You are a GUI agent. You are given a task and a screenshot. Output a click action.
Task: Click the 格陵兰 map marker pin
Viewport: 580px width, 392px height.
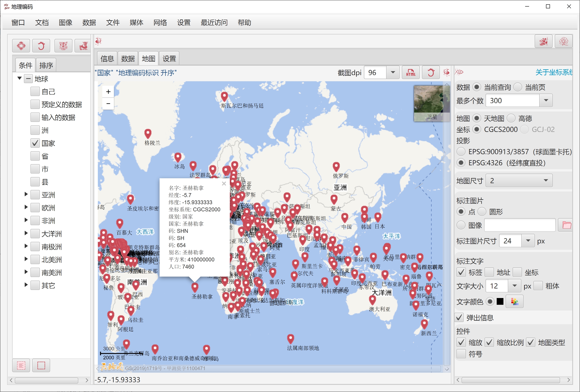point(148,134)
